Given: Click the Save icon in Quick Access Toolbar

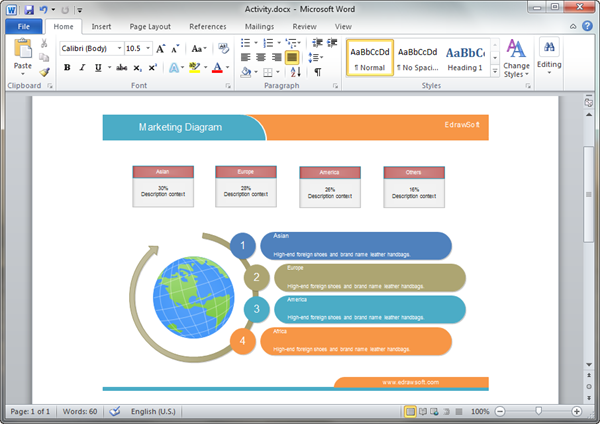Looking at the screenshot, I should point(27,9).
